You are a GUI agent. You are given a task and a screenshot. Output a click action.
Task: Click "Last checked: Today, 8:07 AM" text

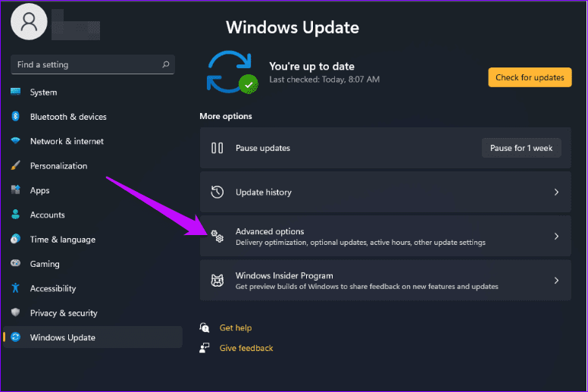pos(324,80)
